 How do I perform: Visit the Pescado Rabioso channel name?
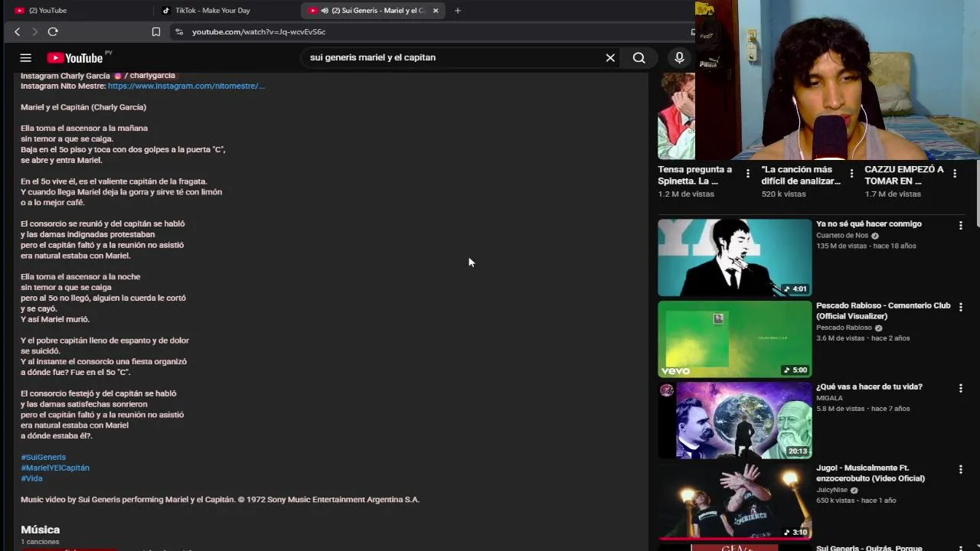[x=844, y=328]
